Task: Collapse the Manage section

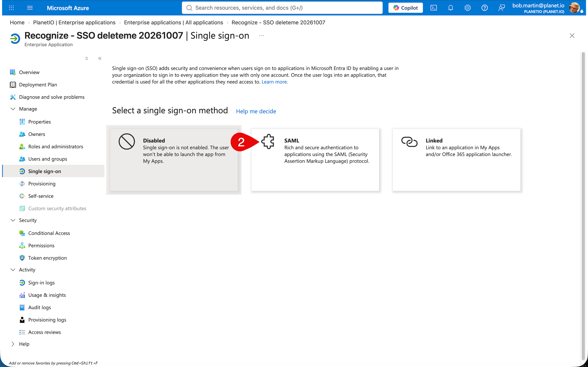Action: [x=13, y=109]
